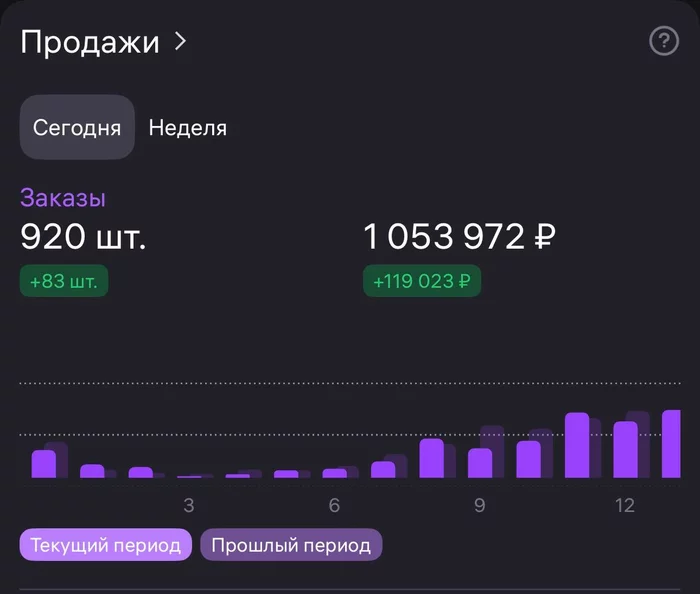Expand the Продажи section chevron
Viewport: 700px width, 594px height.
pos(181,42)
